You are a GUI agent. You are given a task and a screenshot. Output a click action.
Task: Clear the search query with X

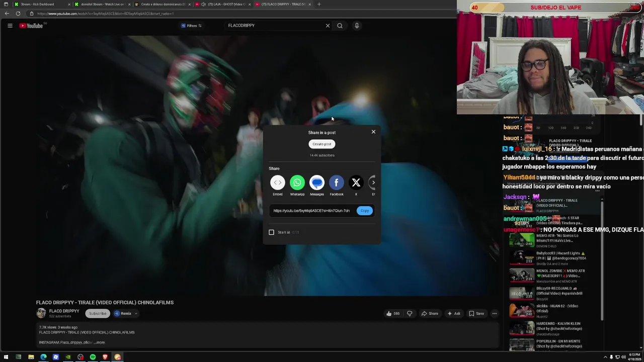point(328,26)
